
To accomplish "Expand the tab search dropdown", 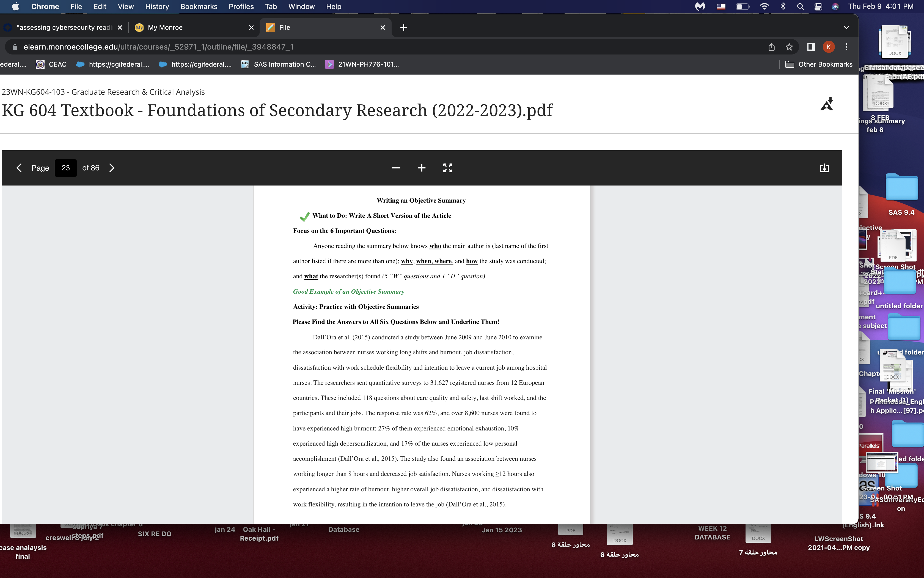I will (x=846, y=28).
